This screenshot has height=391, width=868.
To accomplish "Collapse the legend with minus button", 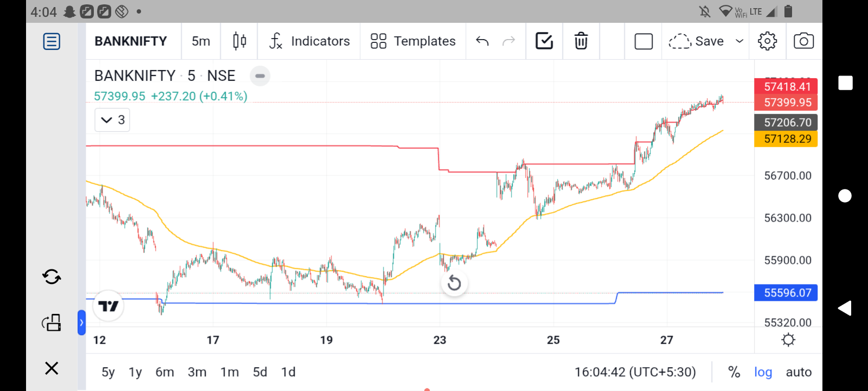I will coord(260,76).
